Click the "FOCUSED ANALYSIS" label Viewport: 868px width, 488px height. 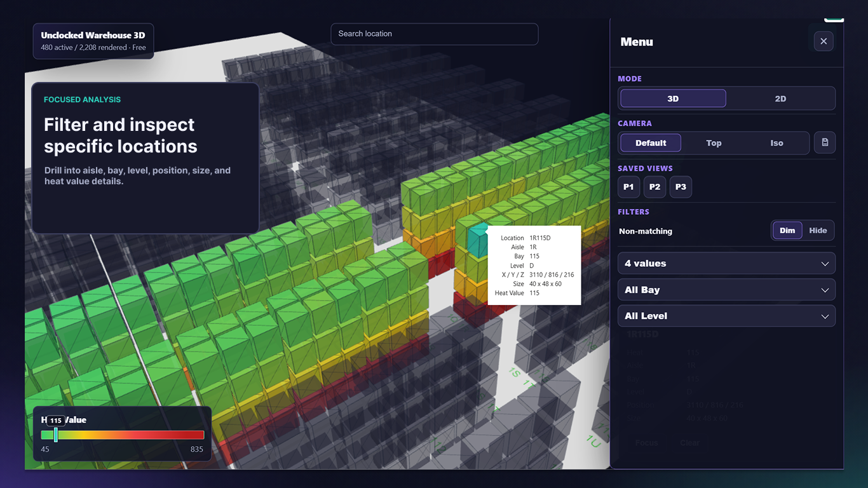[x=82, y=100]
